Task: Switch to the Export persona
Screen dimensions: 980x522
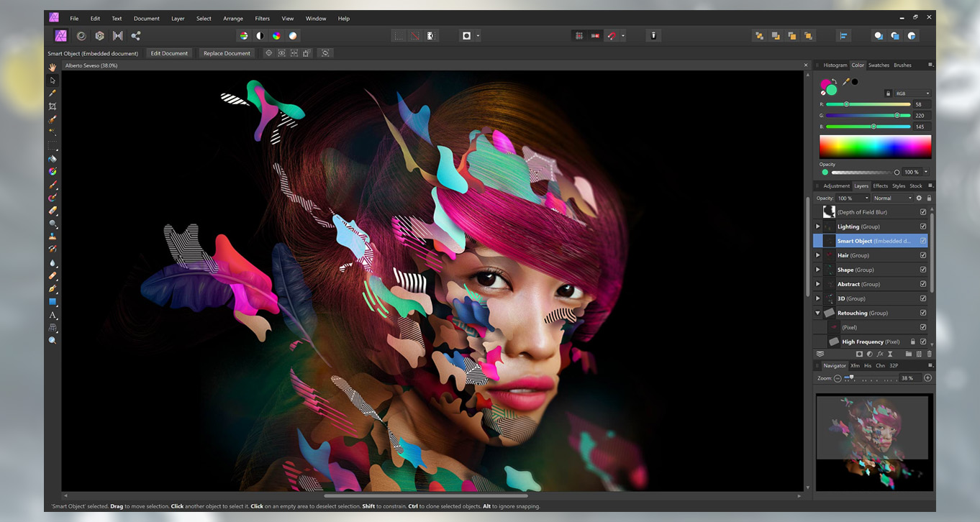Action: point(135,35)
